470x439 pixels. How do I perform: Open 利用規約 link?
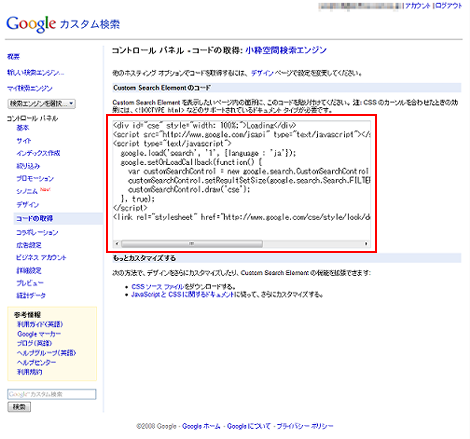[x=30, y=372]
